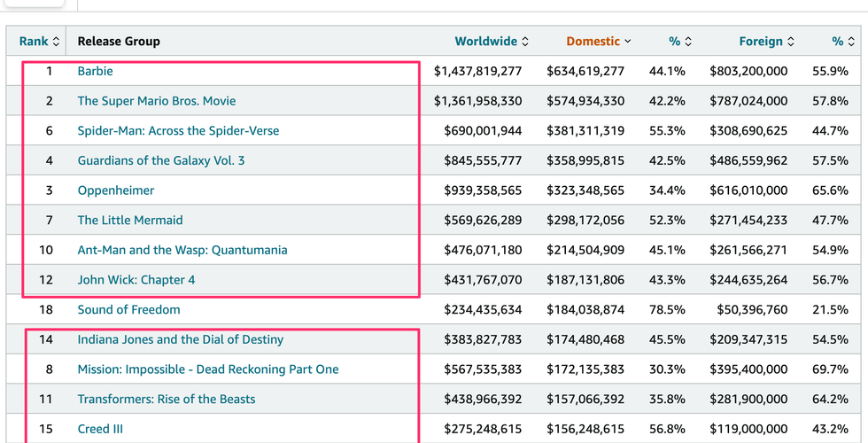
Task: Select Super Mario worldwide gross $1,361,958,330
Action: tap(477, 101)
